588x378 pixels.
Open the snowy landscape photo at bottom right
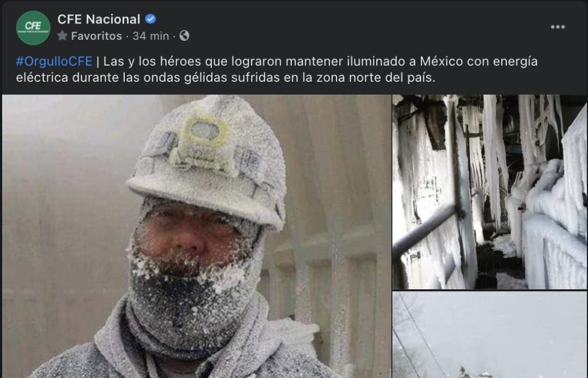pyautogui.click(x=490, y=334)
